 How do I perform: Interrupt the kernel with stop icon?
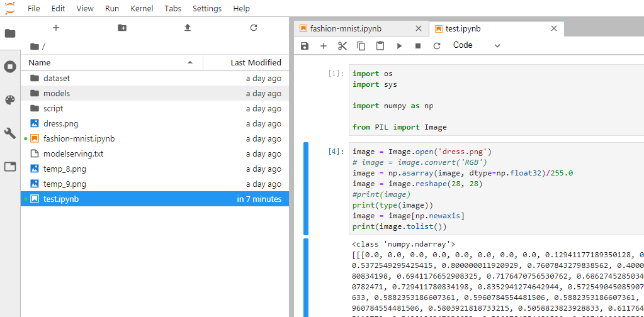click(418, 45)
